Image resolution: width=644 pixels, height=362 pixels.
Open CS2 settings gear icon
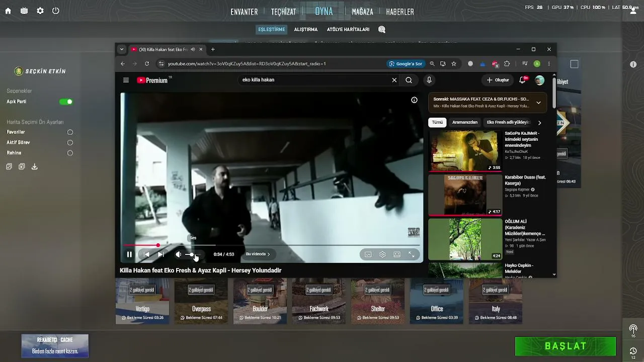(40, 11)
